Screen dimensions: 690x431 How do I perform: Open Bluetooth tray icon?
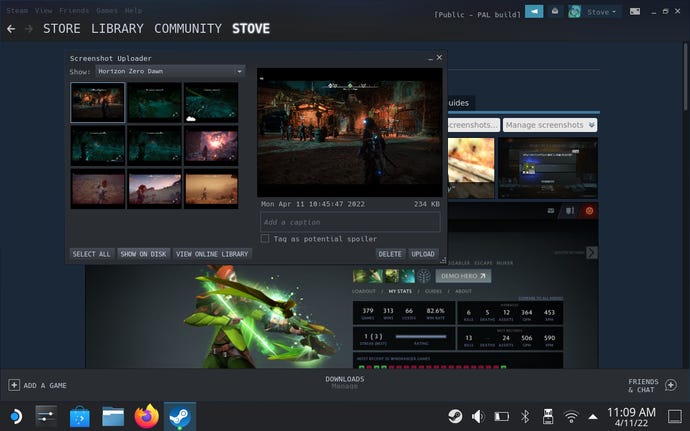[x=525, y=416]
